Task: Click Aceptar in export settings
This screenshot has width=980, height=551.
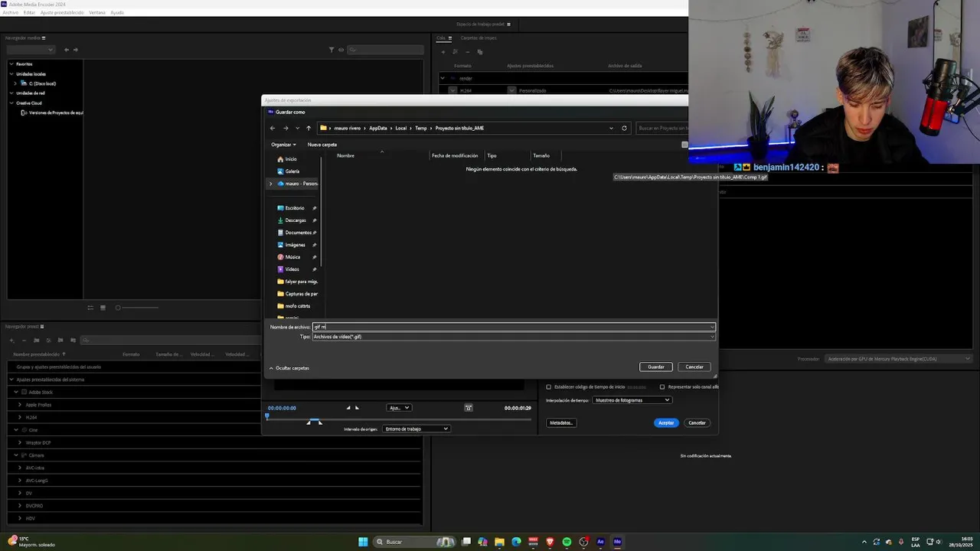Action: click(666, 422)
